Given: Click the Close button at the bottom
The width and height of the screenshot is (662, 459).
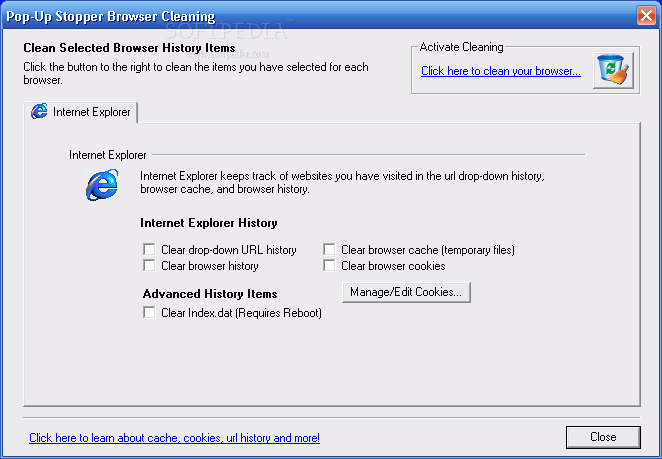Looking at the screenshot, I should (603, 437).
